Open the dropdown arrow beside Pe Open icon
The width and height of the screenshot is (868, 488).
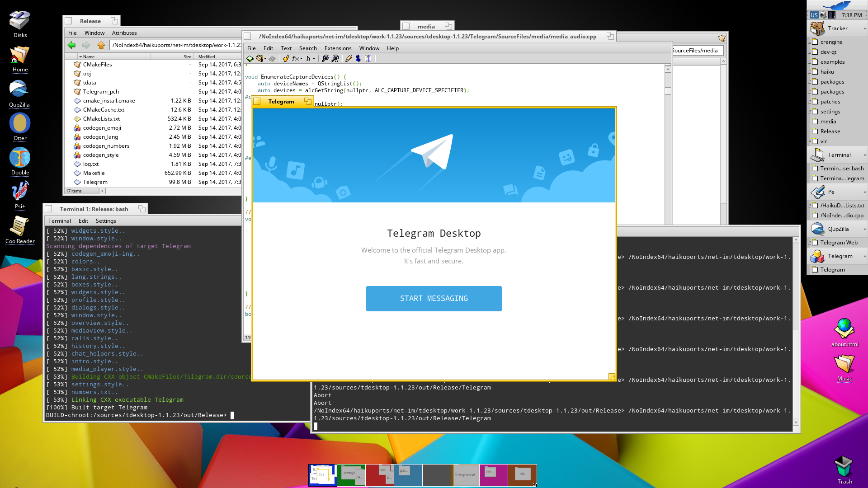tap(265, 59)
